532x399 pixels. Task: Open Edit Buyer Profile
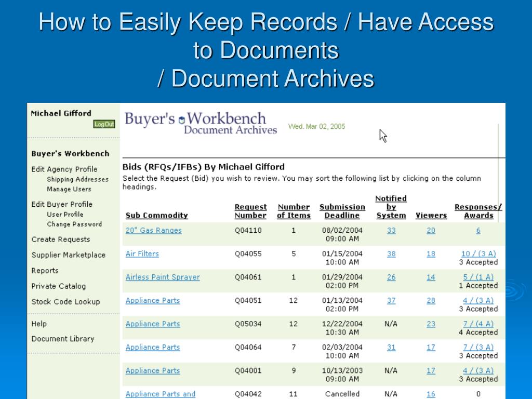click(62, 204)
